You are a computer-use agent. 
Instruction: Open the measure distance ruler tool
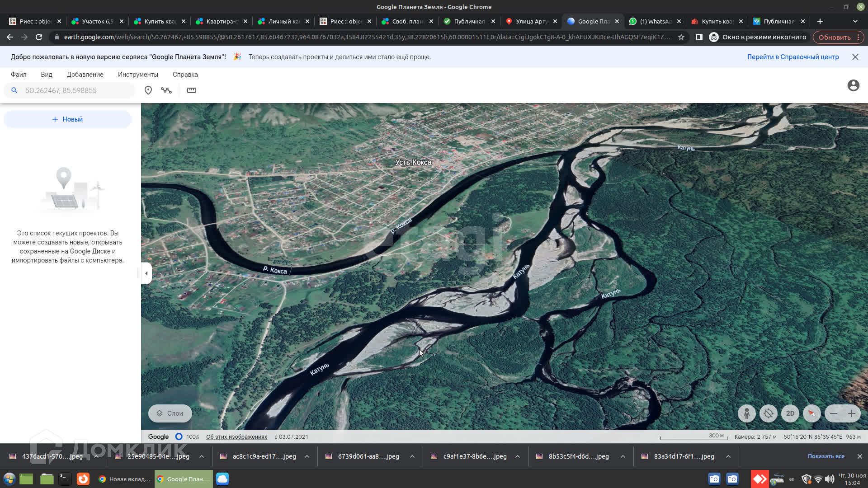pos(192,90)
